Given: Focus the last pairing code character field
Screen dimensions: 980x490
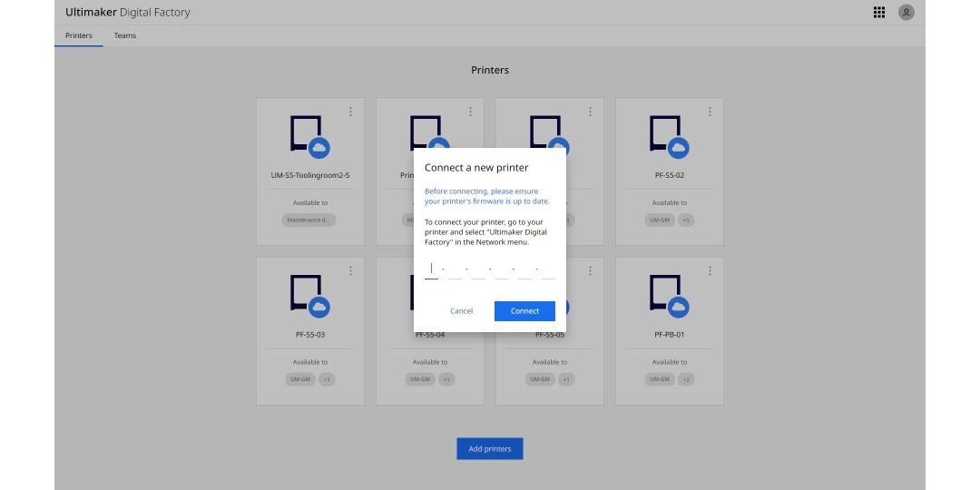Looking at the screenshot, I should coord(548,270).
